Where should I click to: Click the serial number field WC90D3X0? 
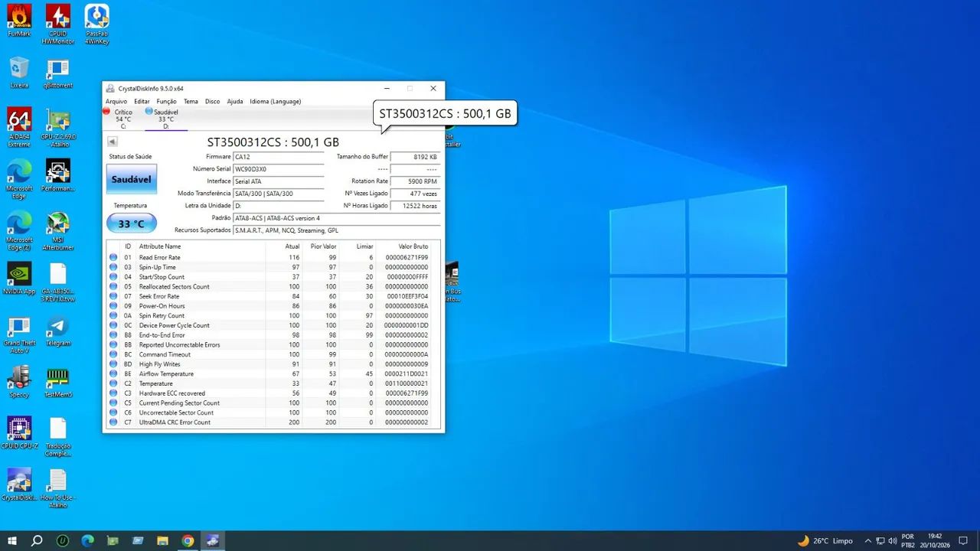click(x=279, y=169)
